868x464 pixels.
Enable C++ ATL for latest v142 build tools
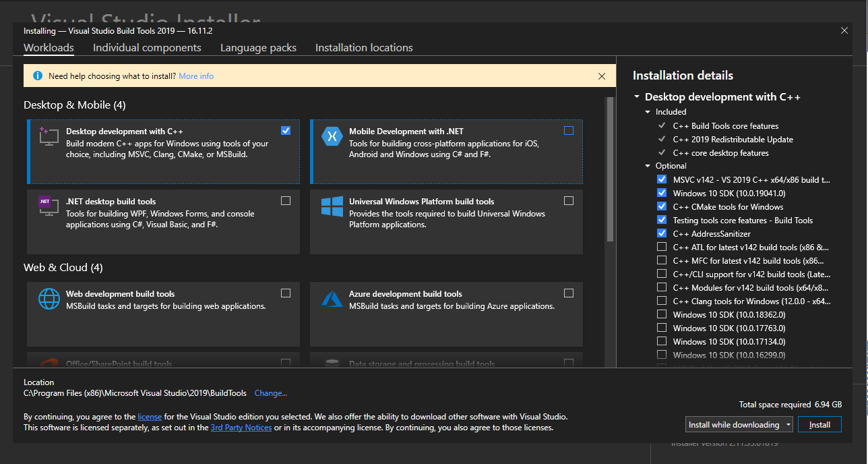662,247
